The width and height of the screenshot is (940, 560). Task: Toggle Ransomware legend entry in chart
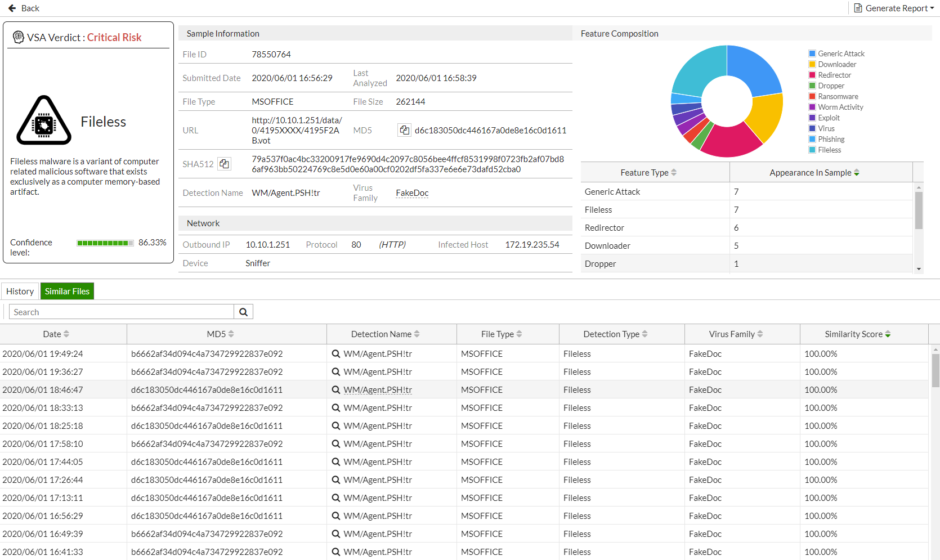[838, 96]
